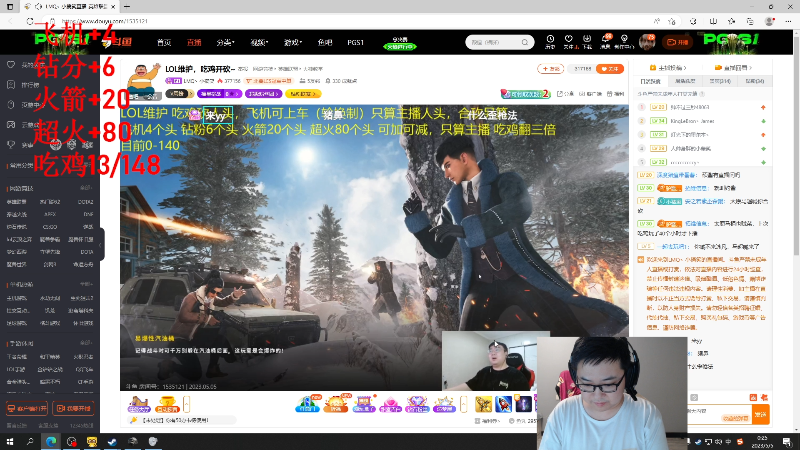This screenshot has width=800, height=450.
Task: Open the 举报 report icon
Action: click(x=616, y=94)
